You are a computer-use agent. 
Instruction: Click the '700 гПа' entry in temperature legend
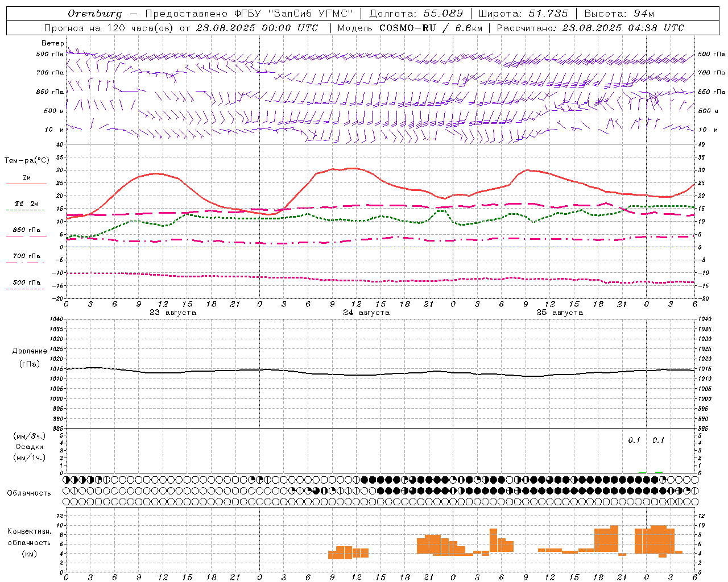pyautogui.click(x=27, y=256)
